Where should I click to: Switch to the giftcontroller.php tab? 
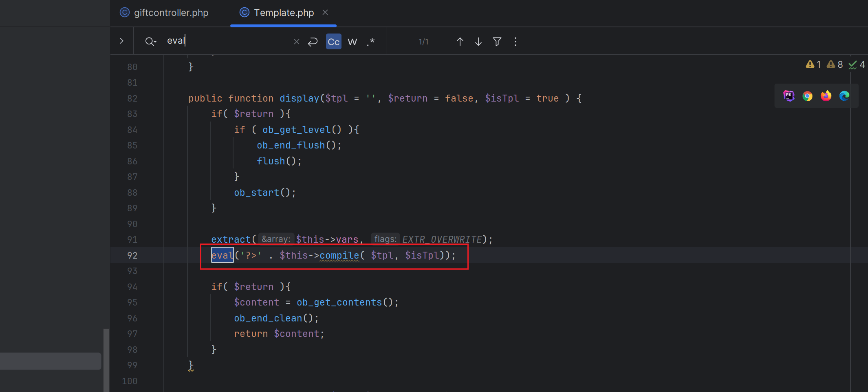[164, 13]
